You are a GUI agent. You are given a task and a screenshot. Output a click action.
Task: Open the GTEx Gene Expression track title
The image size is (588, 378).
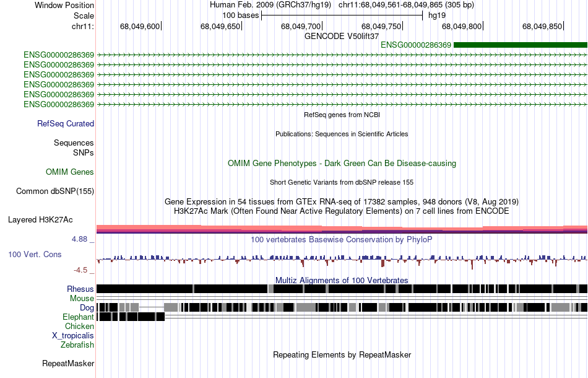click(x=342, y=201)
